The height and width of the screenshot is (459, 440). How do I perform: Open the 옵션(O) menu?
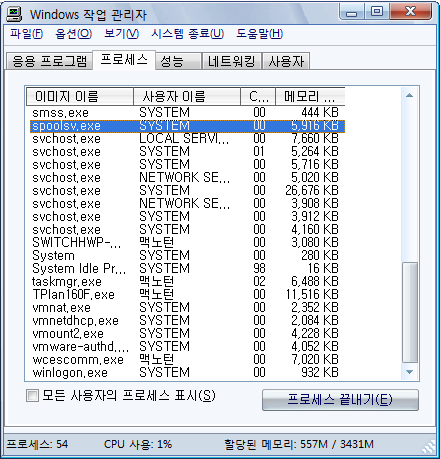coord(73,33)
